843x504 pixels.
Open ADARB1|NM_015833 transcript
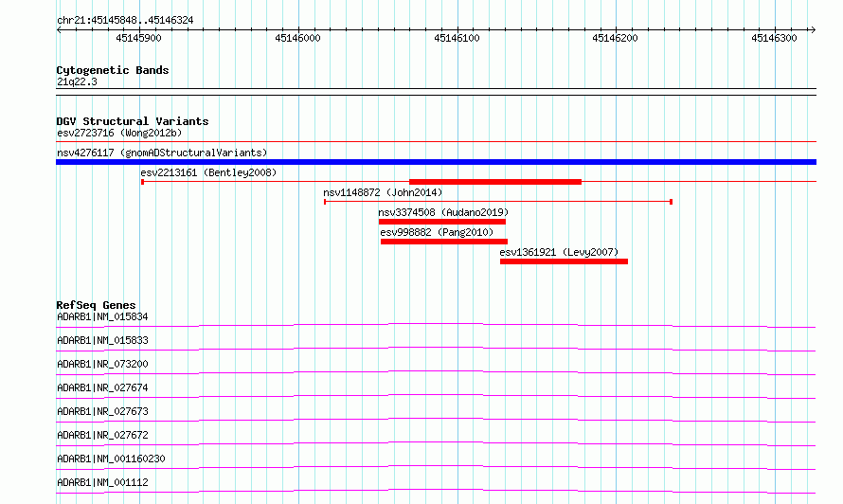102,340
